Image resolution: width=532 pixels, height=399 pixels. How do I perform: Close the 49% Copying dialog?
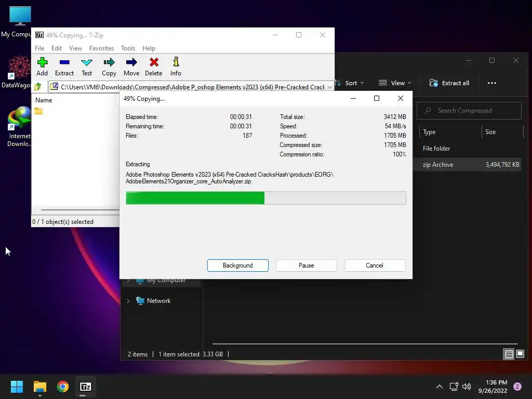(x=401, y=98)
